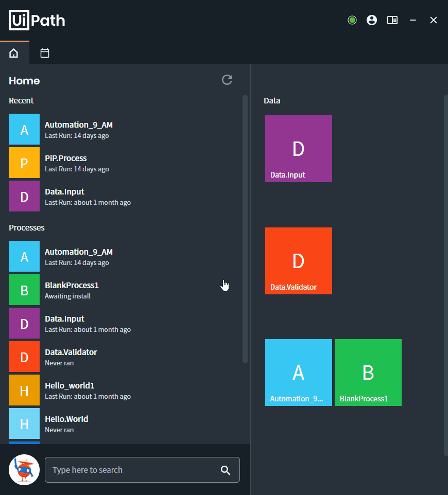The height and width of the screenshot is (495, 448).
Task: Click orange-red D icon of Data.Validator row
Action: click(x=24, y=357)
